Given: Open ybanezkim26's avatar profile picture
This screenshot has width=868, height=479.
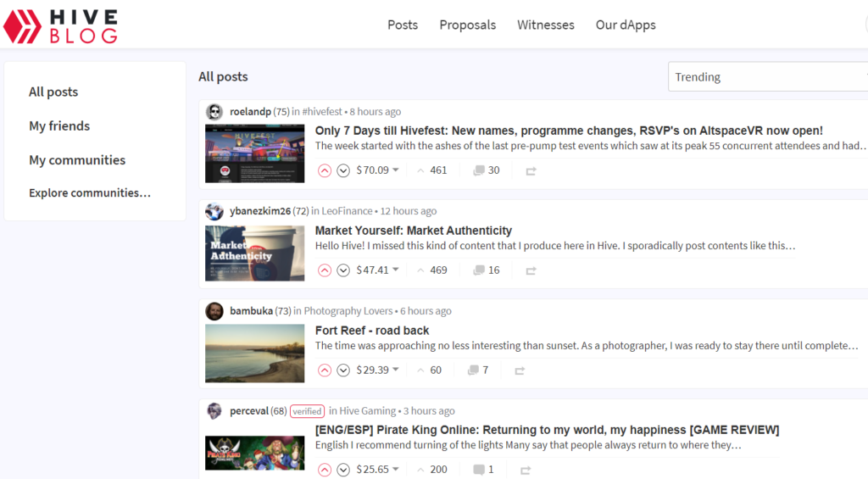Looking at the screenshot, I should pos(214,212).
